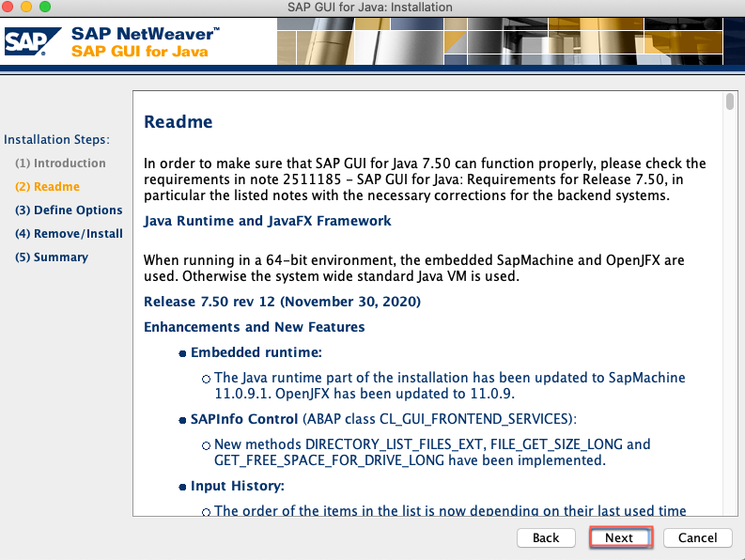Screen dimensions: 745x560
Task: Click the Back button
Action: pos(546,537)
